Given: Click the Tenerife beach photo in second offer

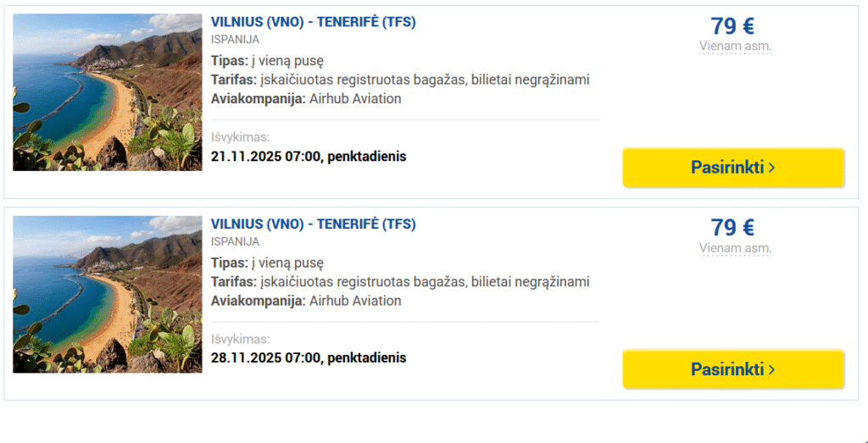Looking at the screenshot, I should pyautogui.click(x=108, y=294).
